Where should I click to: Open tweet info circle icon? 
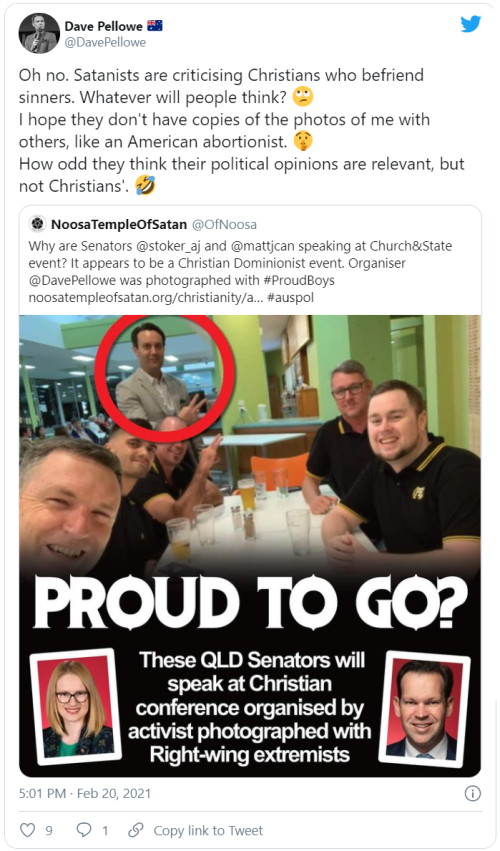472,793
